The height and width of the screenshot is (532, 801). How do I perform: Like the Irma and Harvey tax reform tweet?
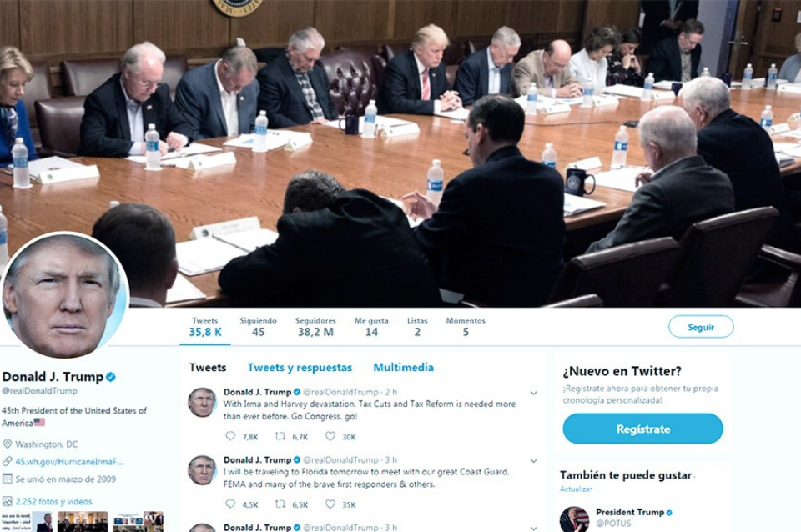(x=330, y=436)
